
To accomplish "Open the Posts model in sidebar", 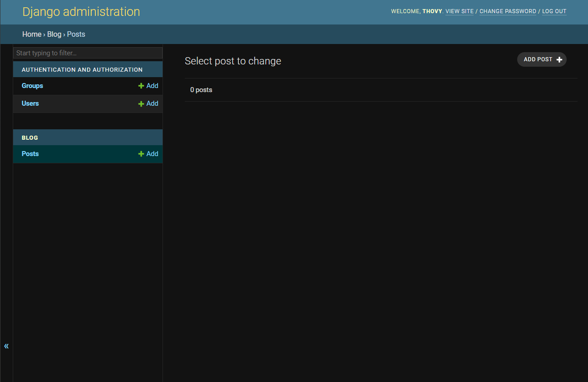I will 30,154.
